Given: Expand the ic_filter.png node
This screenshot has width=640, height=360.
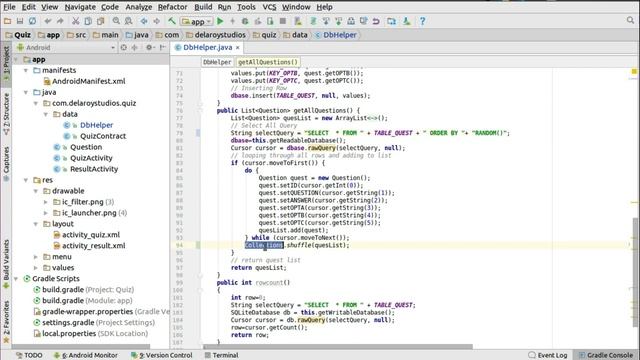Looking at the screenshot, I should (x=46, y=202).
